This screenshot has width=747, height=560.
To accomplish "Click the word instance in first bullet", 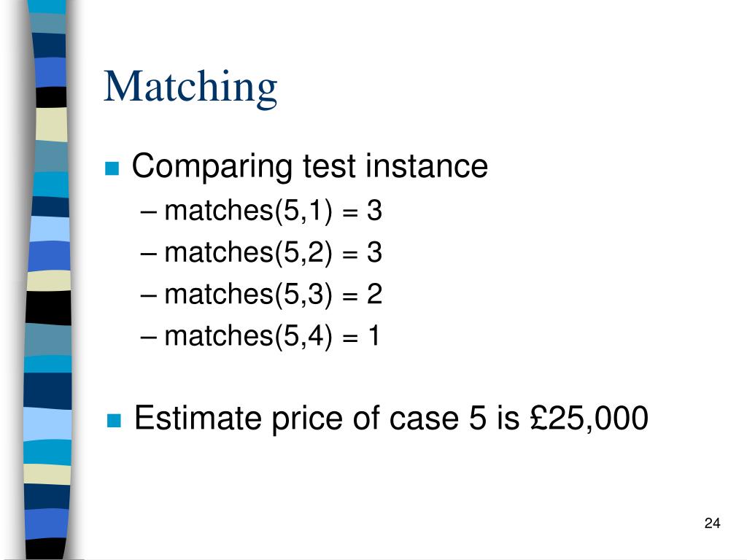I will tap(427, 166).
